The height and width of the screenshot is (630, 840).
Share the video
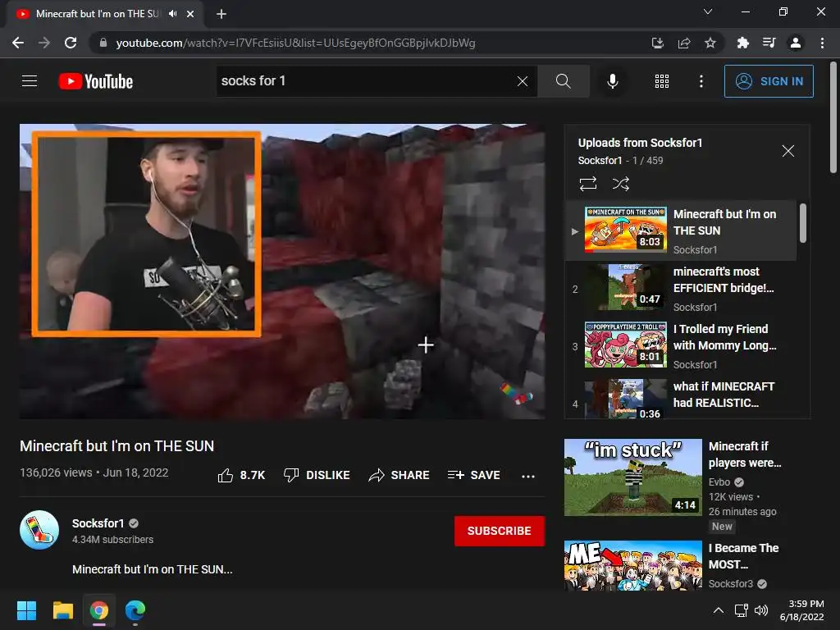pos(399,475)
